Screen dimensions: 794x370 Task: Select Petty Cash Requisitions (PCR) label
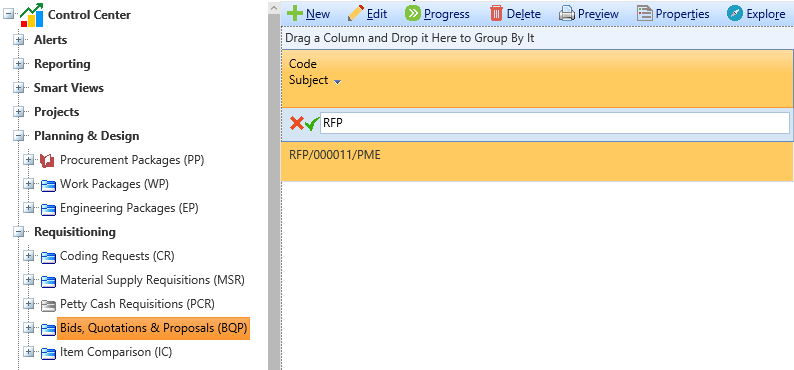pos(137,304)
